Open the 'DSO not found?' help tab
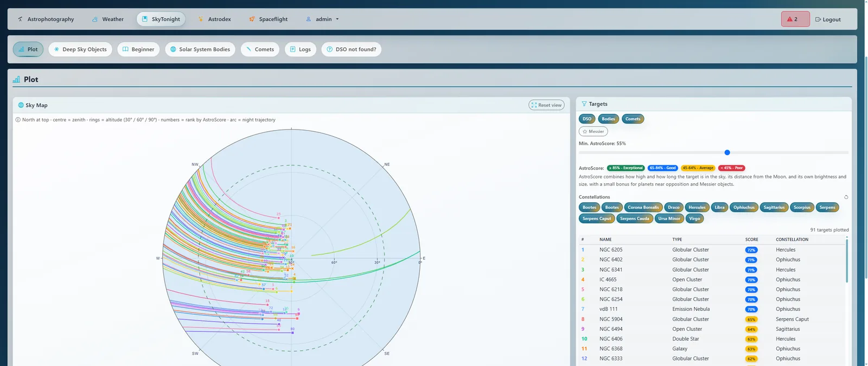The width and height of the screenshot is (868, 366). [352, 49]
